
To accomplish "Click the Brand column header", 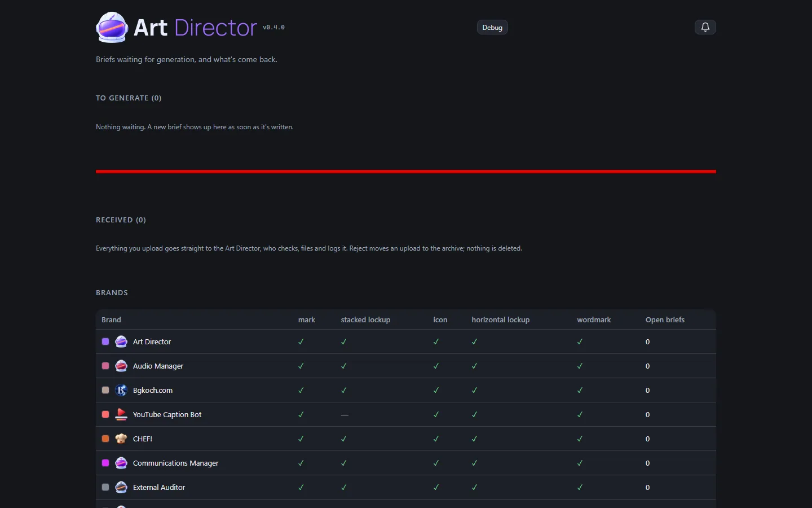I will pyautogui.click(x=111, y=319).
